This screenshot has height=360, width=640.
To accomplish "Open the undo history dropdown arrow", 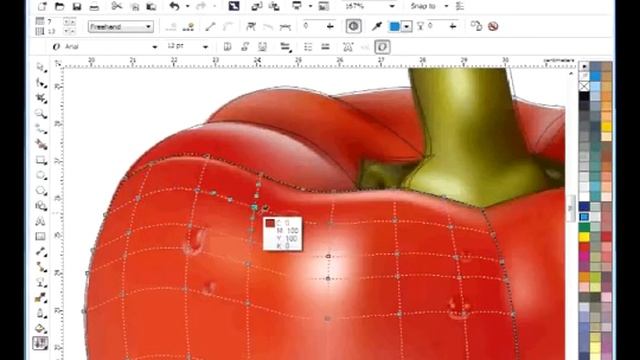I will [187, 6].
